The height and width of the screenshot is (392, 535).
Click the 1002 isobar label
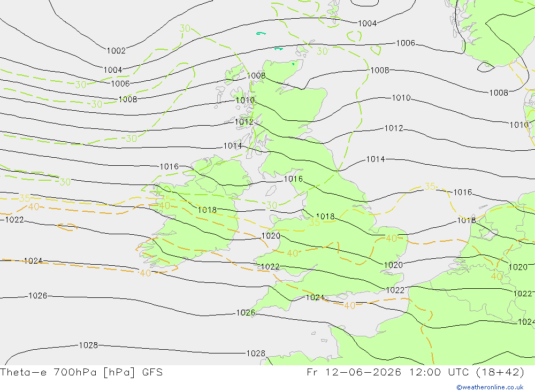(116, 51)
